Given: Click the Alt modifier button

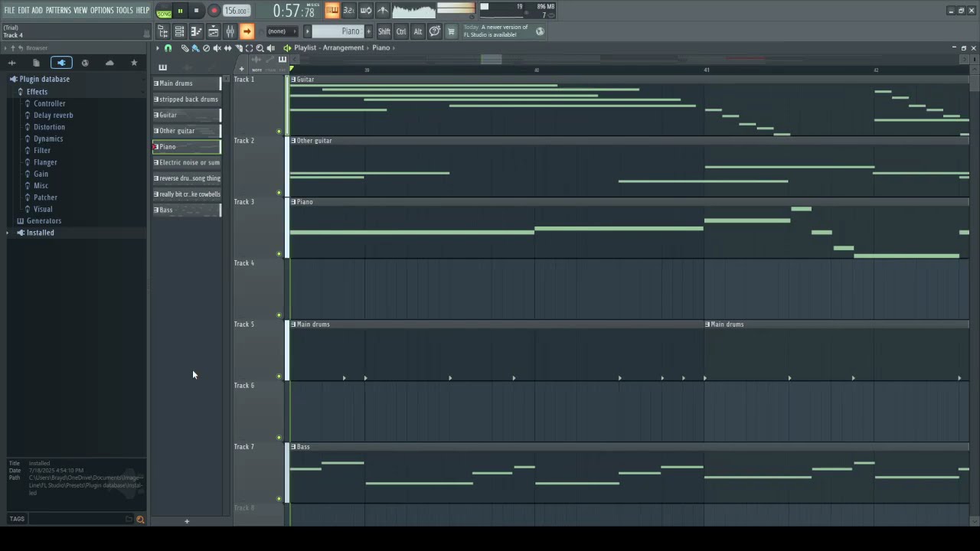Looking at the screenshot, I should click(418, 31).
